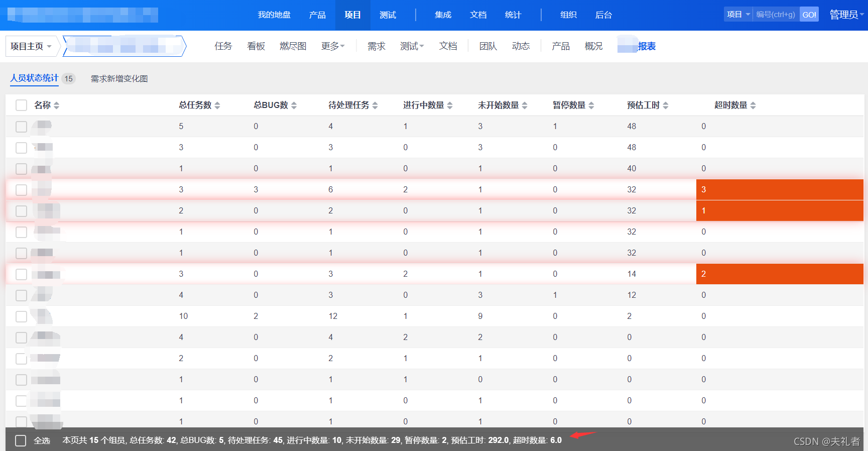Expand the 测试 submenu in project nav
This screenshot has height=451, width=868.
click(x=412, y=46)
